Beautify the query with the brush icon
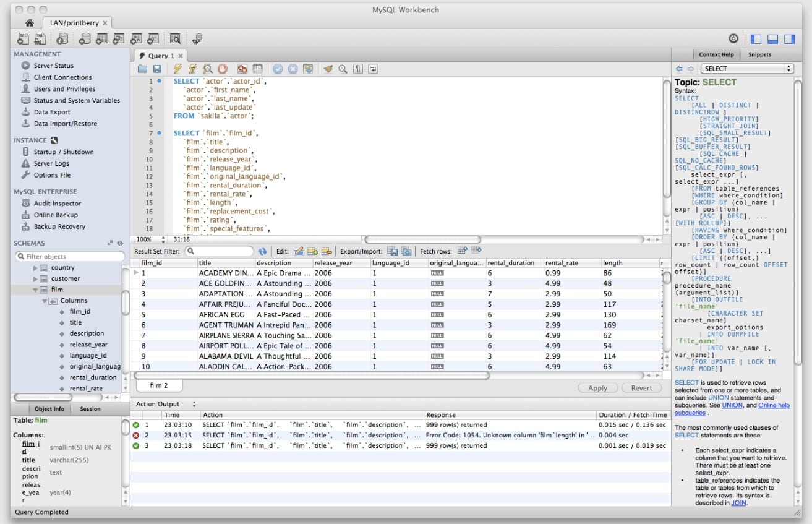This screenshot has height=524, width=812. click(x=328, y=69)
